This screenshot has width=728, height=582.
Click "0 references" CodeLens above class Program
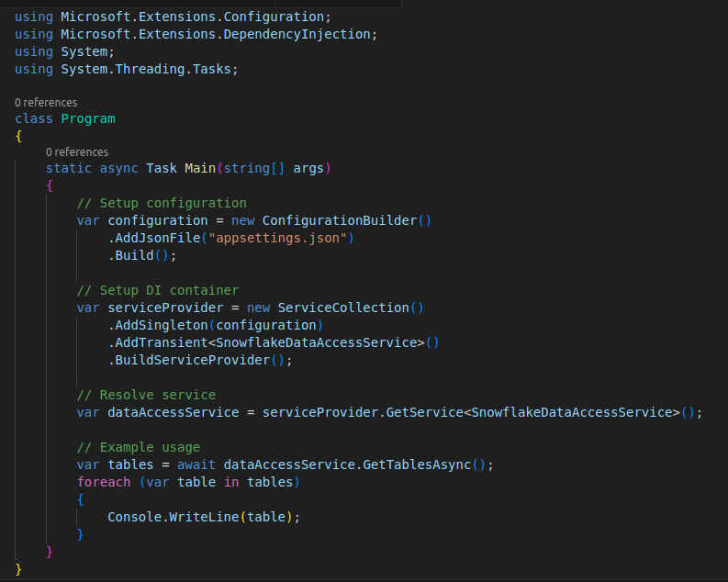[x=46, y=103]
